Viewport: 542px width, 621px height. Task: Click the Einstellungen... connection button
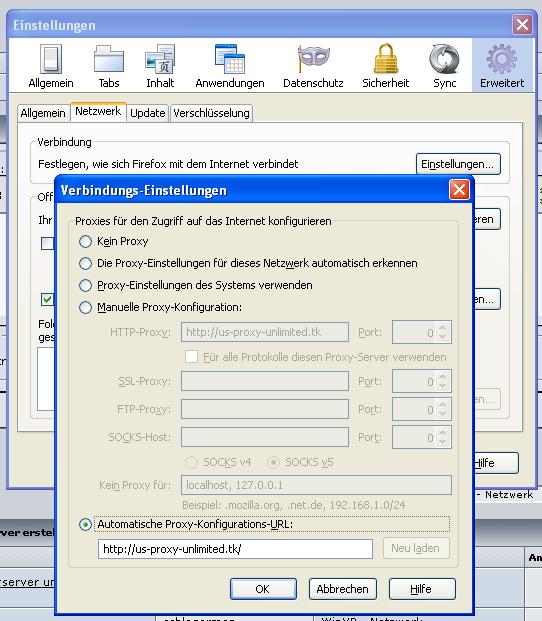pyautogui.click(x=458, y=164)
